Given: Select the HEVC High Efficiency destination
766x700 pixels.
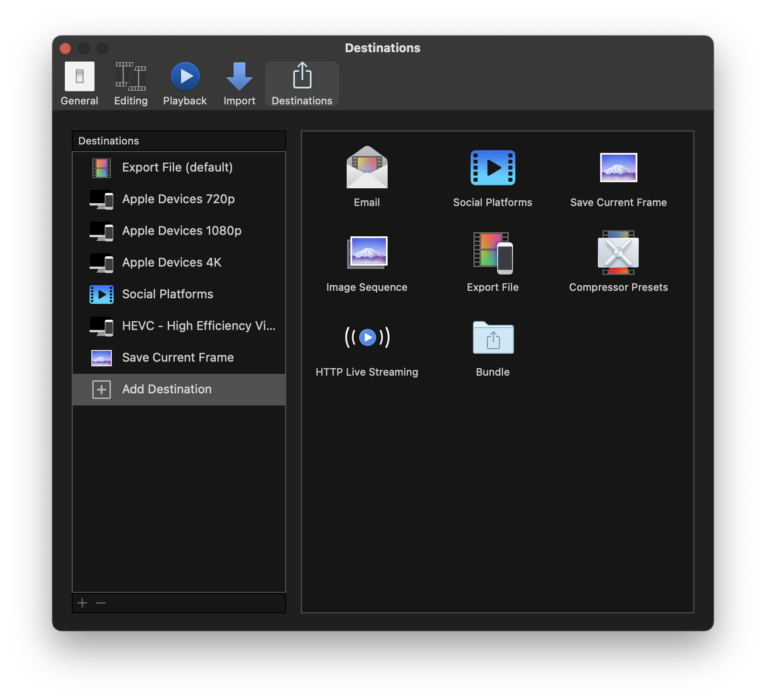Looking at the screenshot, I should [x=198, y=326].
